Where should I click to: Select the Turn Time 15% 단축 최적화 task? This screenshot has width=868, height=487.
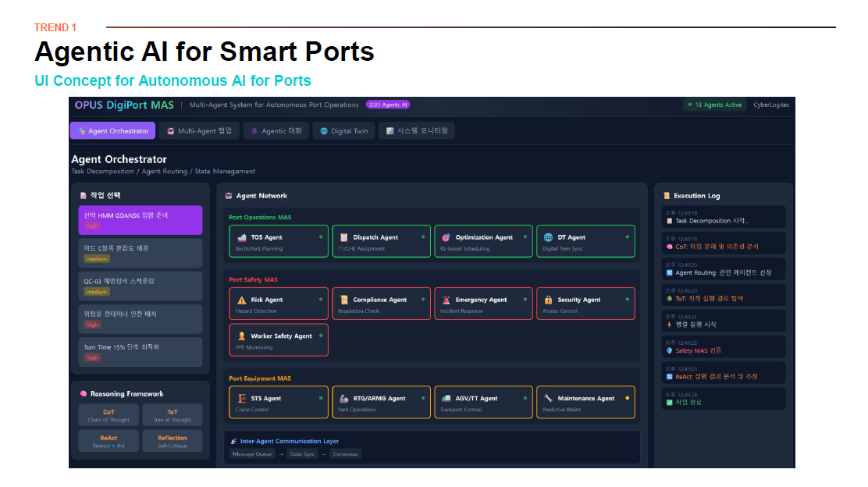(141, 352)
